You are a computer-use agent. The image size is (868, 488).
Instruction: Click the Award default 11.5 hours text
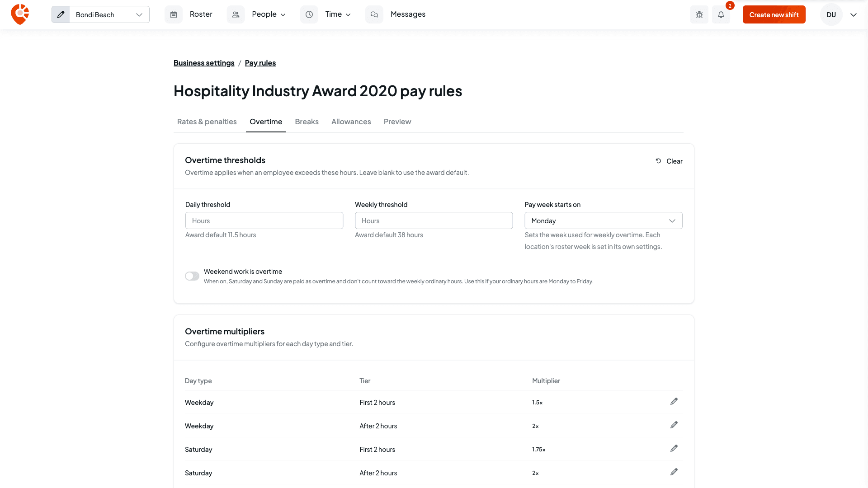click(x=221, y=235)
